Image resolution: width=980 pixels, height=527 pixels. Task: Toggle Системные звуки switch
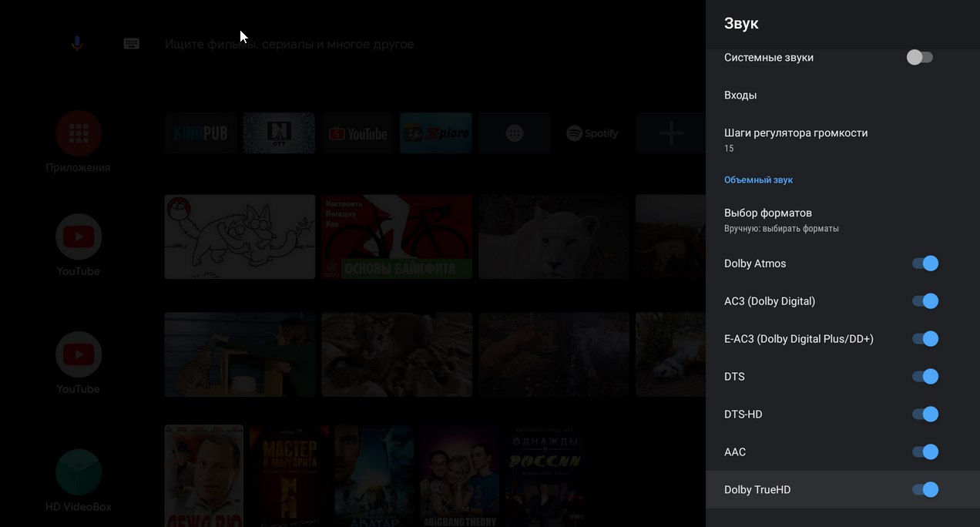tap(920, 57)
